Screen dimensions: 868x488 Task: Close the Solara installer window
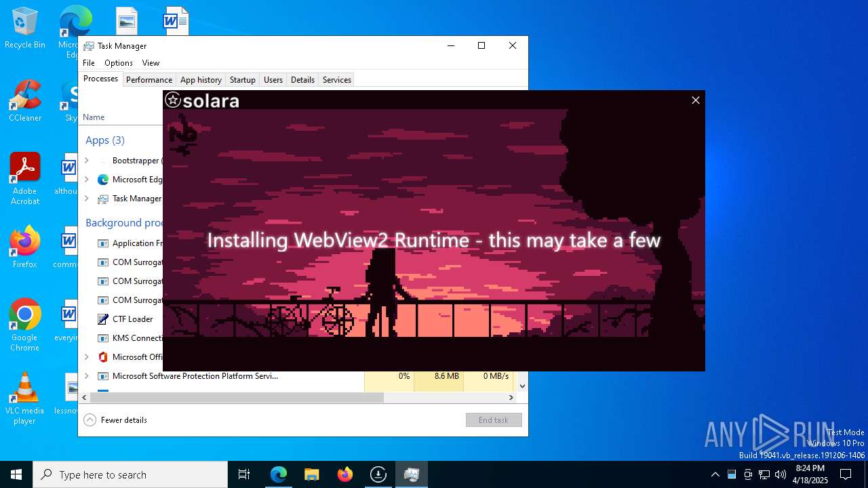[695, 100]
